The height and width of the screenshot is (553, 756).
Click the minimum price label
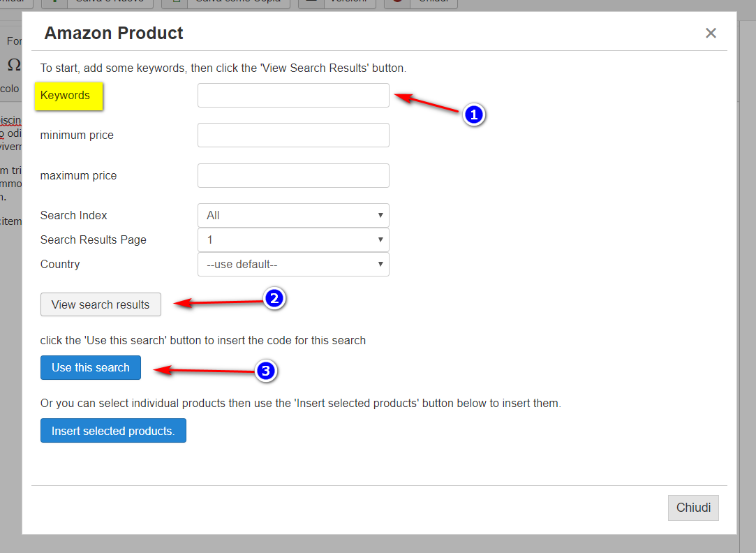tap(77, 135)
